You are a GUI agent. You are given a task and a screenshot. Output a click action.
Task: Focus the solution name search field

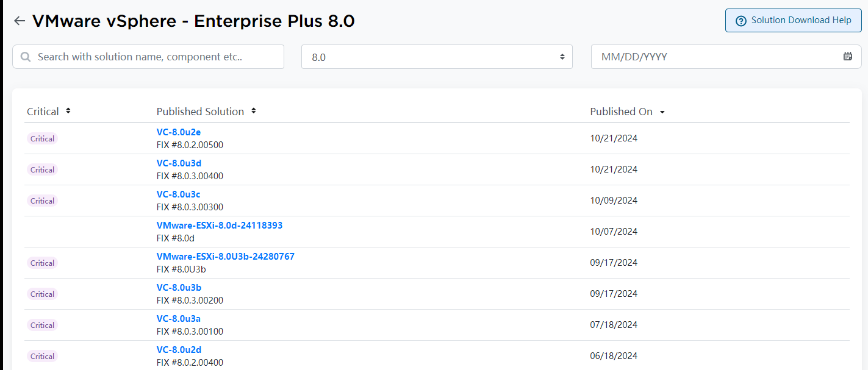[148, 57]
